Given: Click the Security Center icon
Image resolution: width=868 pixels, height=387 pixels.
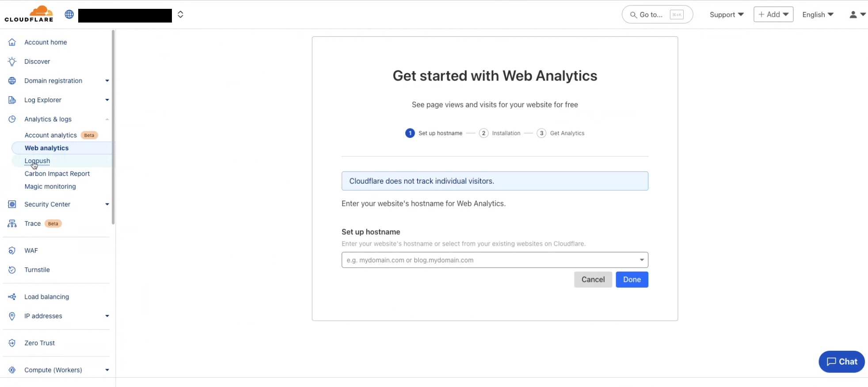Looking at the screenshot, I should [x=12, y=204].
